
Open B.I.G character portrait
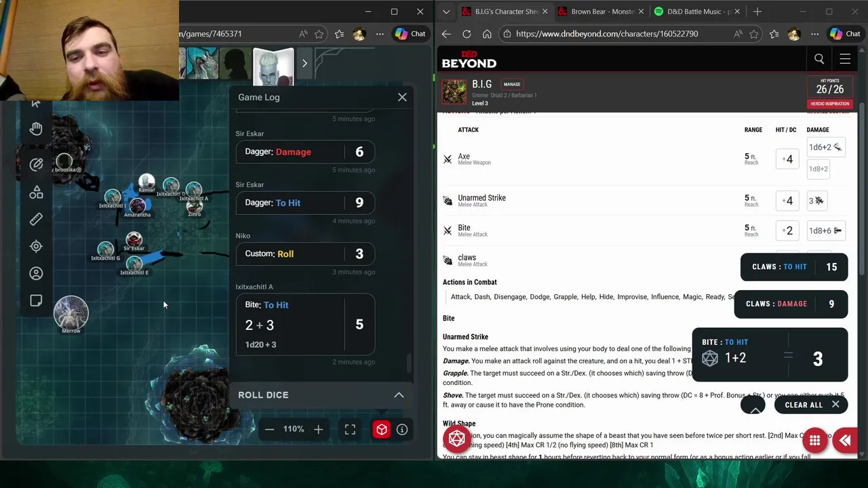click(x=454, y=92)
